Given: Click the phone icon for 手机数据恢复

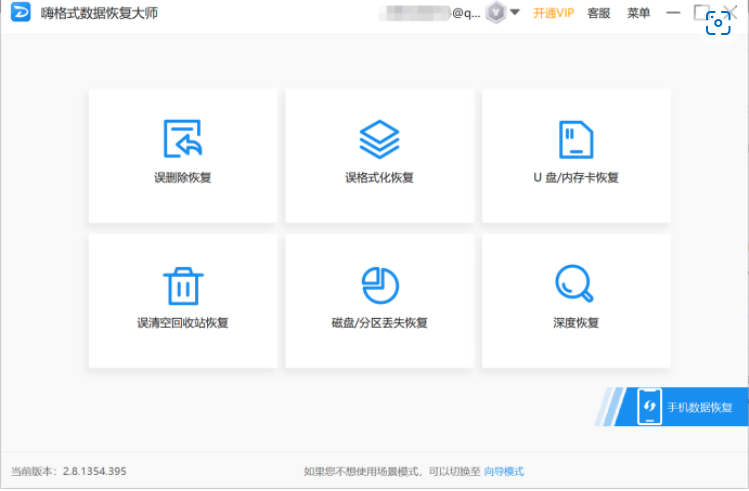Looking at the screenshot, I should pos(650,407).
